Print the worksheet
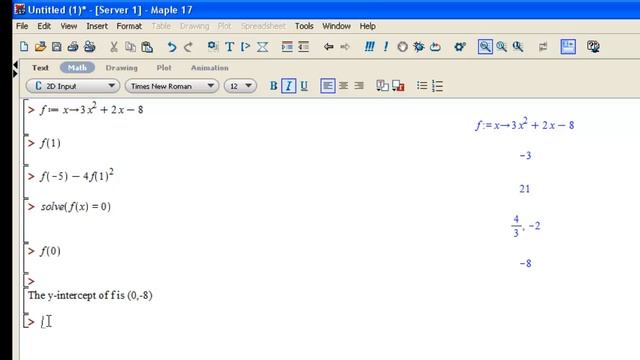This screenshot has height=360, width=640. [73, 47]
